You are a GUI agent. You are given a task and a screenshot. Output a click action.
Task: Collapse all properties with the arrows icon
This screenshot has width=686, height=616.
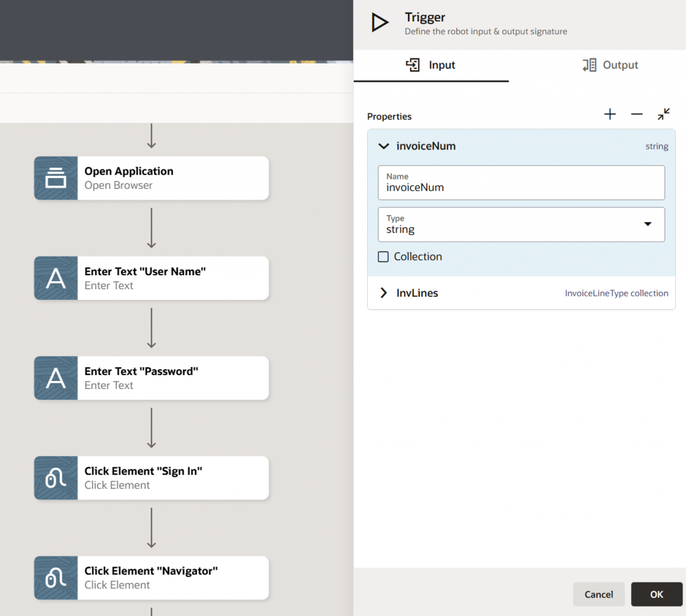(x=663, y=114)
